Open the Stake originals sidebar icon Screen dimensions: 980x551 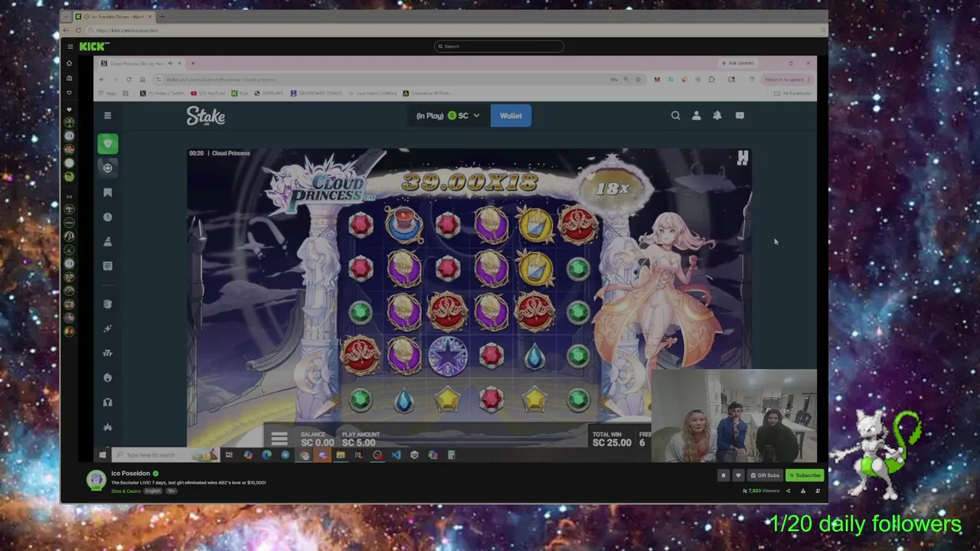[x=108, y=304]
